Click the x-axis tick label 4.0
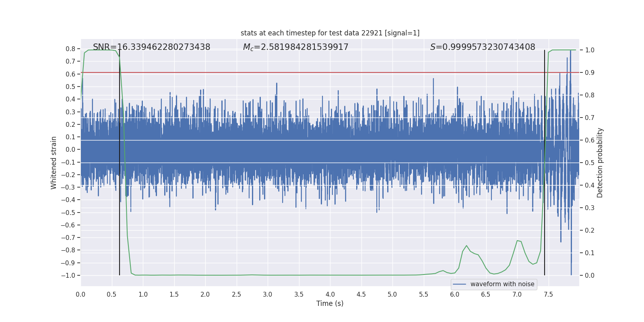This screenshot has width=644, height=322. click(330, 294)
